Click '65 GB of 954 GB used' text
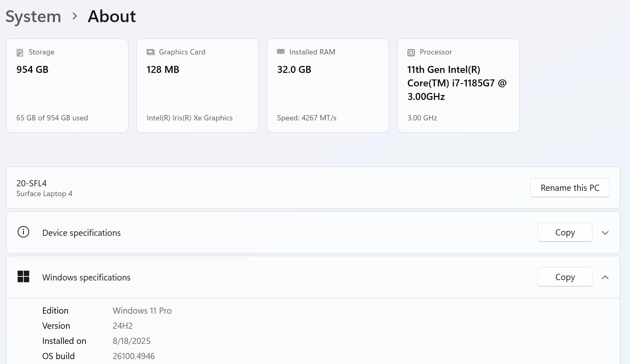The image size is (630, 364). pyautogui.click(x=52, y=118)
